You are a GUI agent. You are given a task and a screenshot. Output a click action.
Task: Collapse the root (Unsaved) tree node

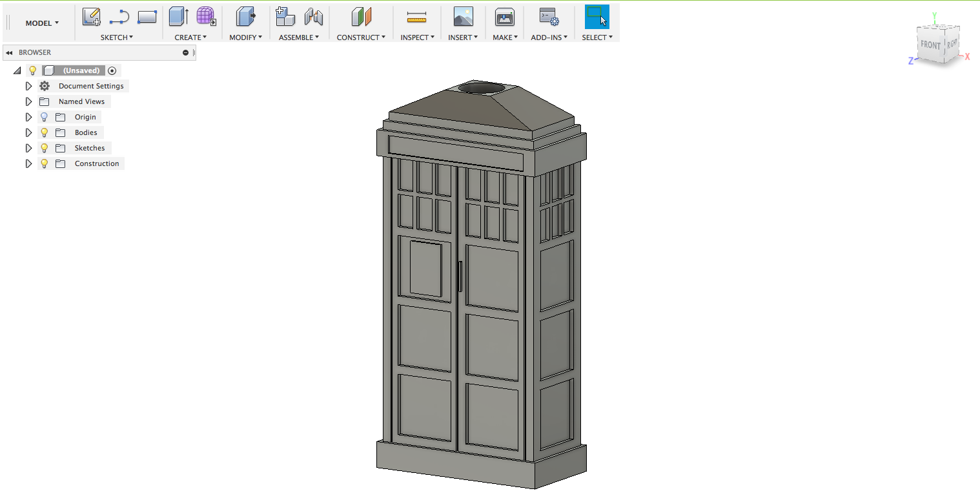pos(17,70)
